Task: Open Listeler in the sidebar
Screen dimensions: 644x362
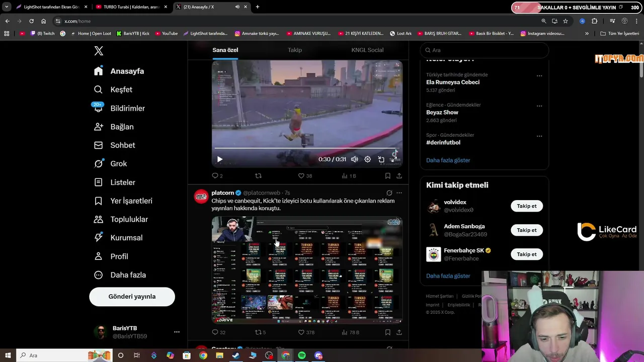Action: 114,183
